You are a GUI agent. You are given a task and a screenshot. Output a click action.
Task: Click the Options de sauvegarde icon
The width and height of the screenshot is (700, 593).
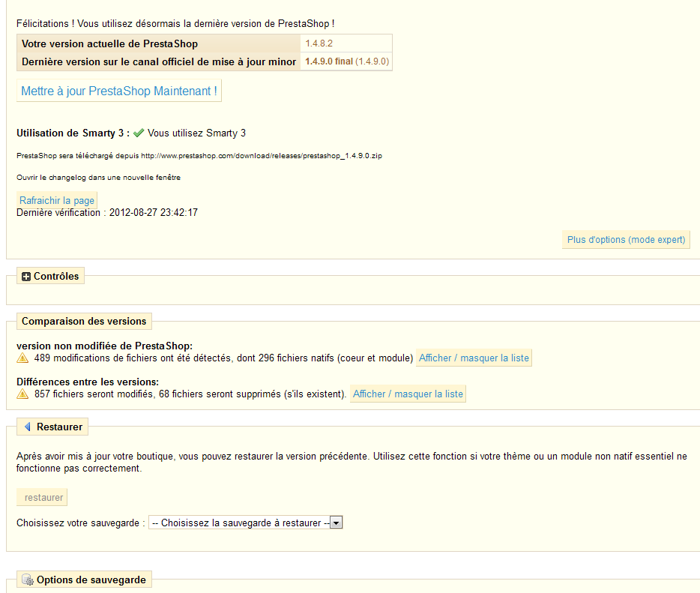28,580
